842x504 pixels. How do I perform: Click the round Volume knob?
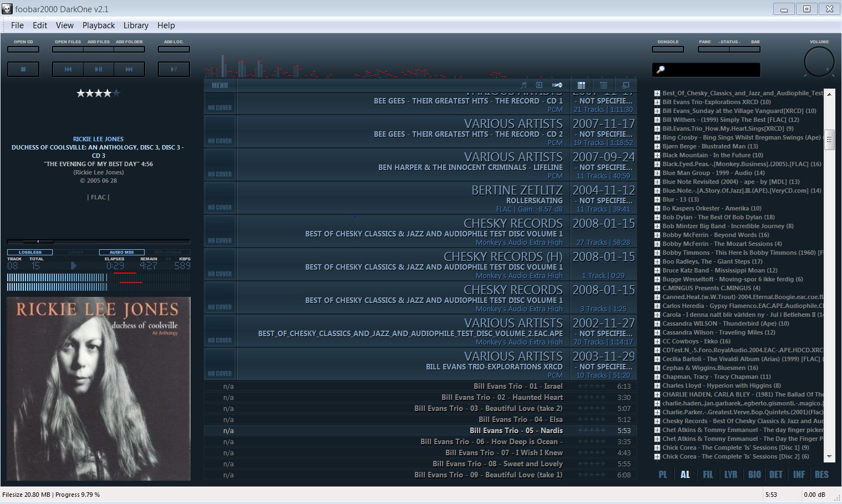point(819,61)
